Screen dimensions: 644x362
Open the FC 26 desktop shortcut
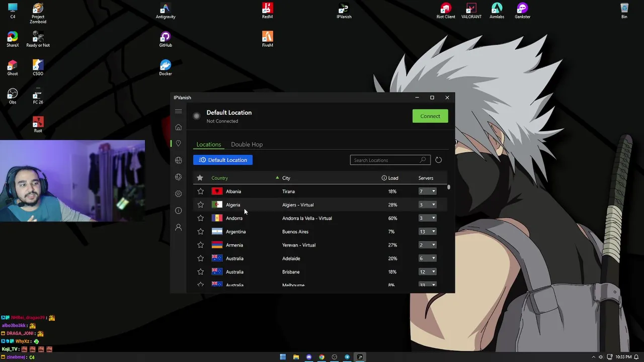[38, 96]
